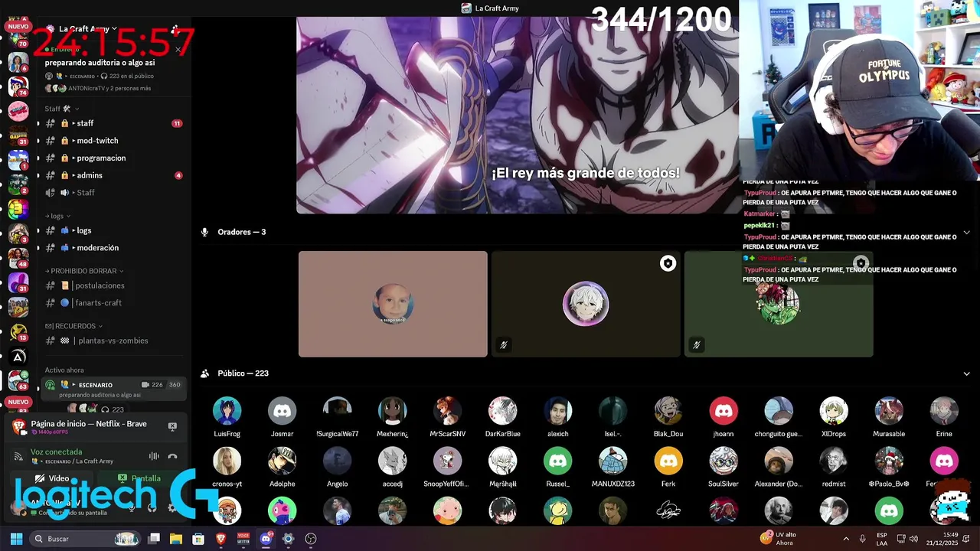This screenshot has height=551, width=980.
Task: Open the plantas-vs-zombies channel
Action: pos(113,341)
